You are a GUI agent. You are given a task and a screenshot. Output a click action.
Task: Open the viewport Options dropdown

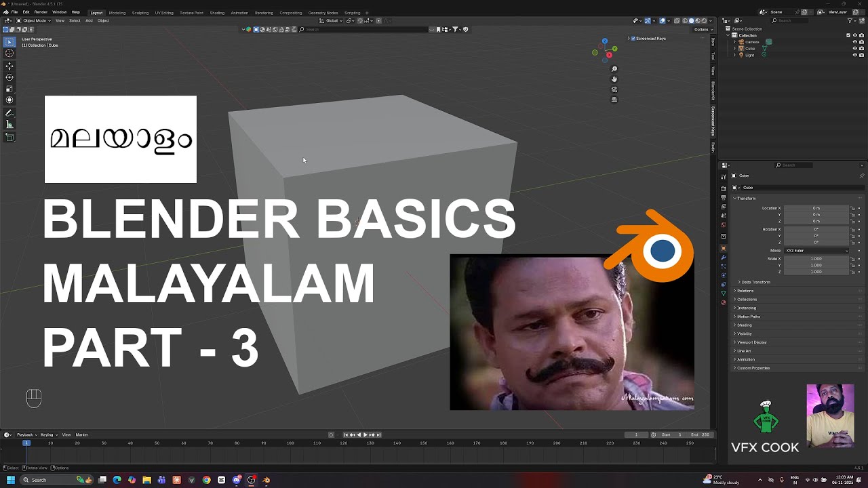(x=702, y=29)
